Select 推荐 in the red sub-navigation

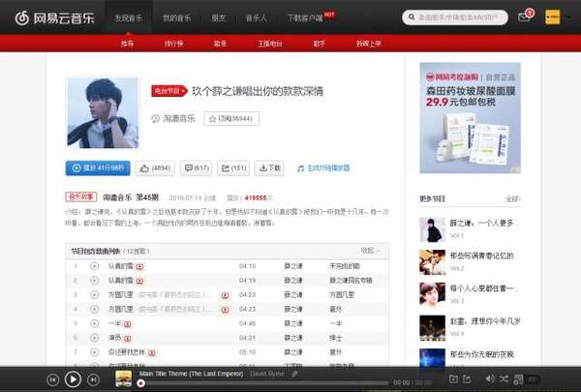pos(128,44)
